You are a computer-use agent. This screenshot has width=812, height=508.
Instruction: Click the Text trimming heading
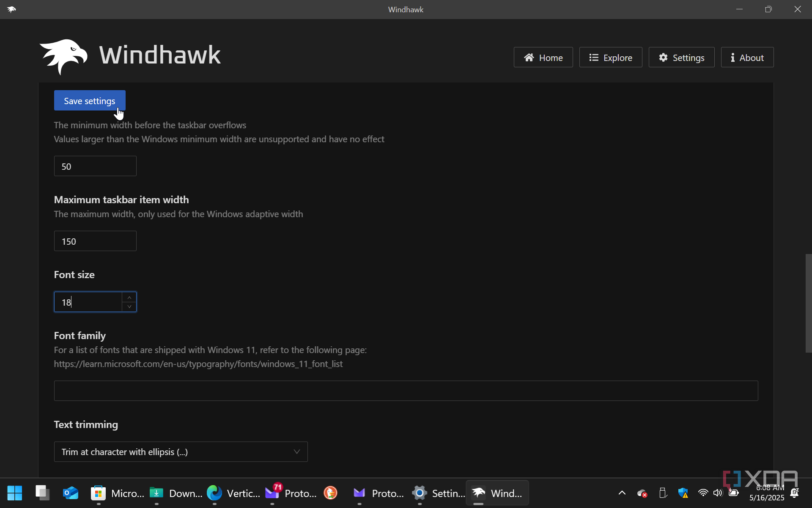click(86, 425)
